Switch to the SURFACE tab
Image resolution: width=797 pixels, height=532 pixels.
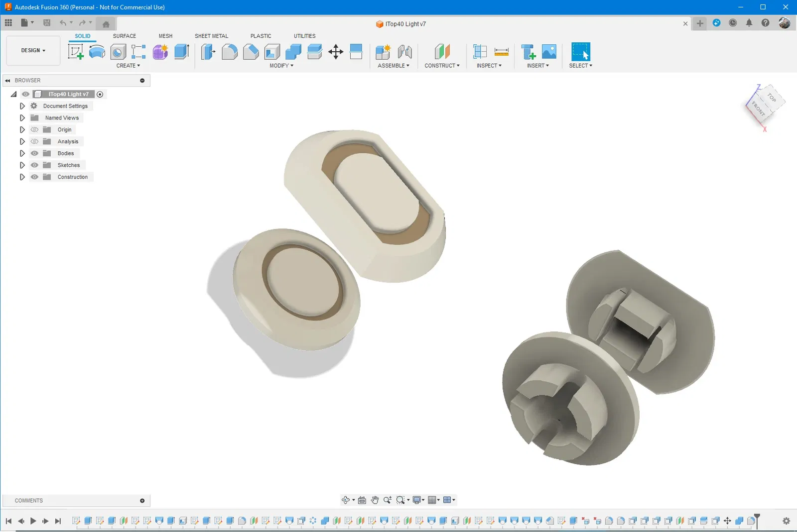pyautogui.click(x=125, y=36)
